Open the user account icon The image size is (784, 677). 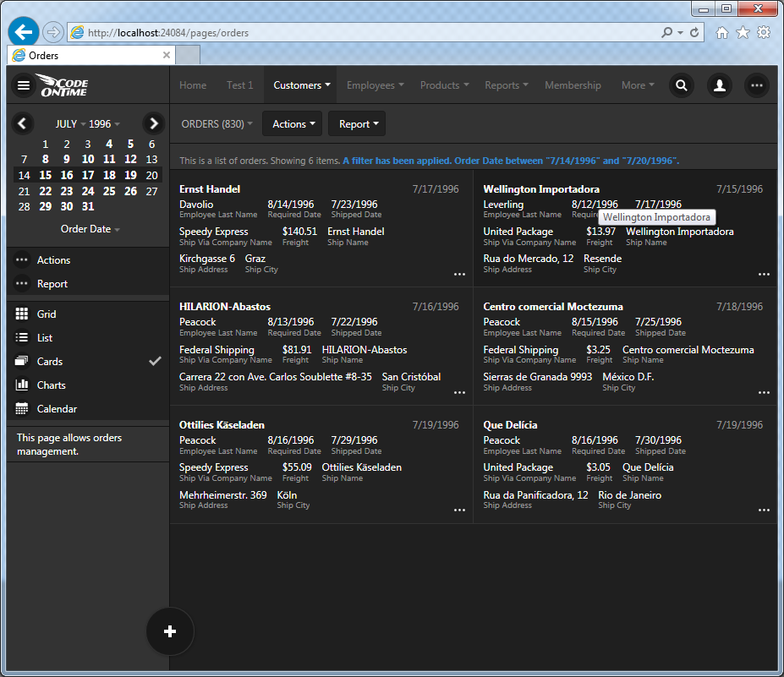click(x=720, y=85)
